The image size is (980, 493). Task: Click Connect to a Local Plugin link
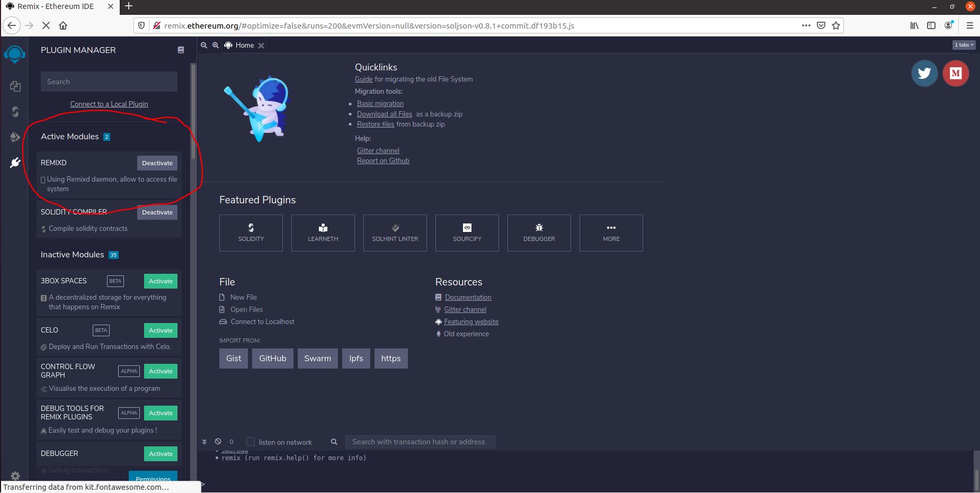pos(109,104)
